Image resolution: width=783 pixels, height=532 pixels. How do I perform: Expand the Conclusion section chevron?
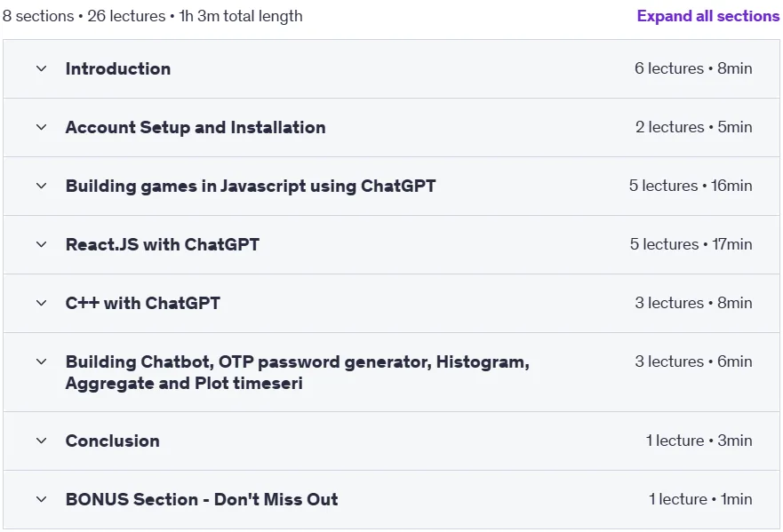42,441
